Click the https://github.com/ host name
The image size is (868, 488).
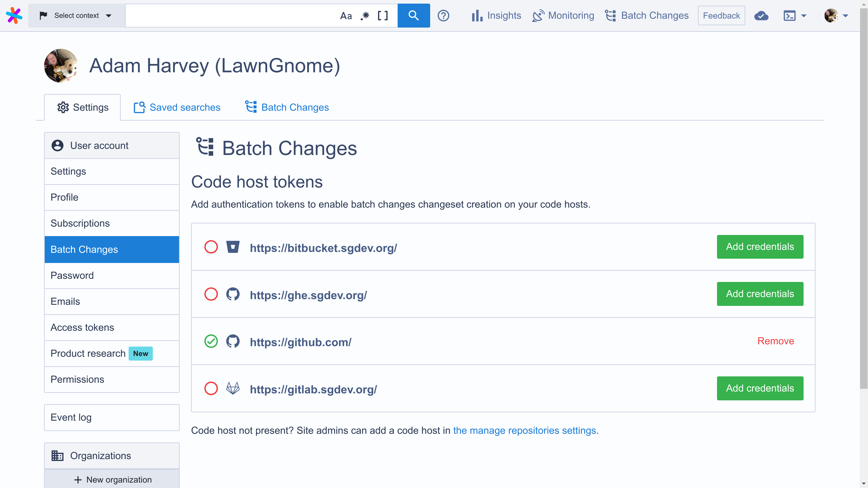coord(301,343)
